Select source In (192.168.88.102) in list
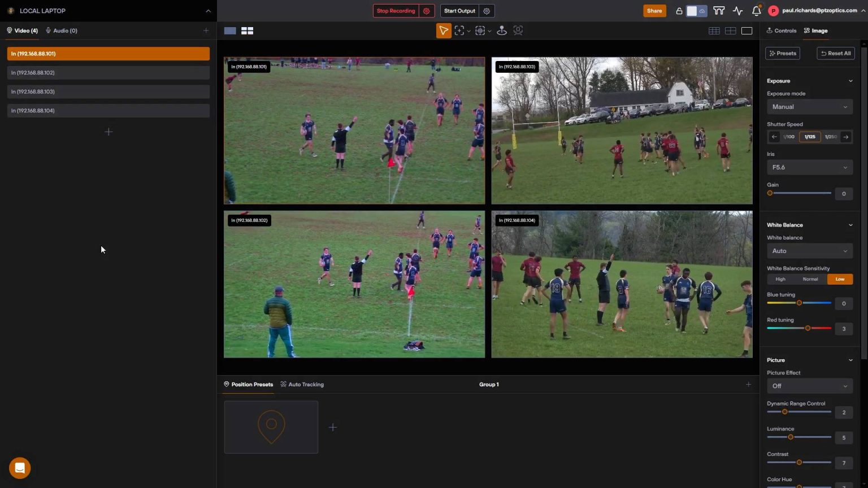The image size is (868, 488). pyautogui.click(x=108, y=72)
